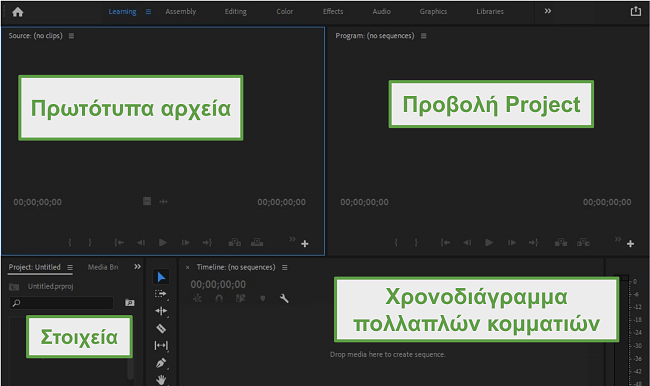Click the Timeline playhead timecode
Viewport: 650px width, 386px height.
[218, 284]
